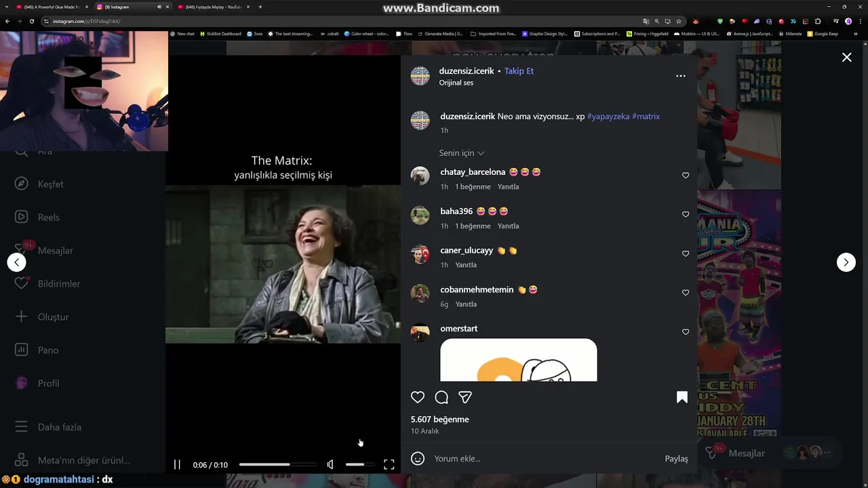The height and width of the screenshot is (488, 868).
Task: Switch to 'Fıytayda Mıytay' YouTube tab
Action: [x=214, y=7]
